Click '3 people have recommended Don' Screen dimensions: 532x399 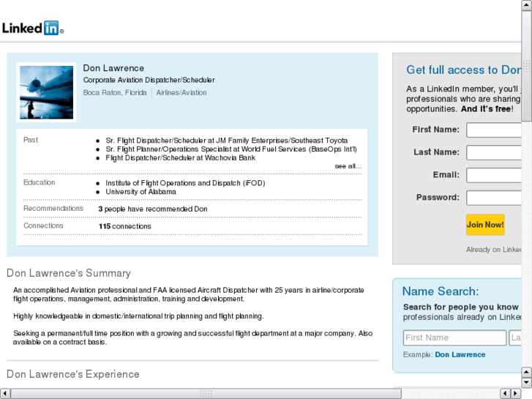[x=153, y=209]
